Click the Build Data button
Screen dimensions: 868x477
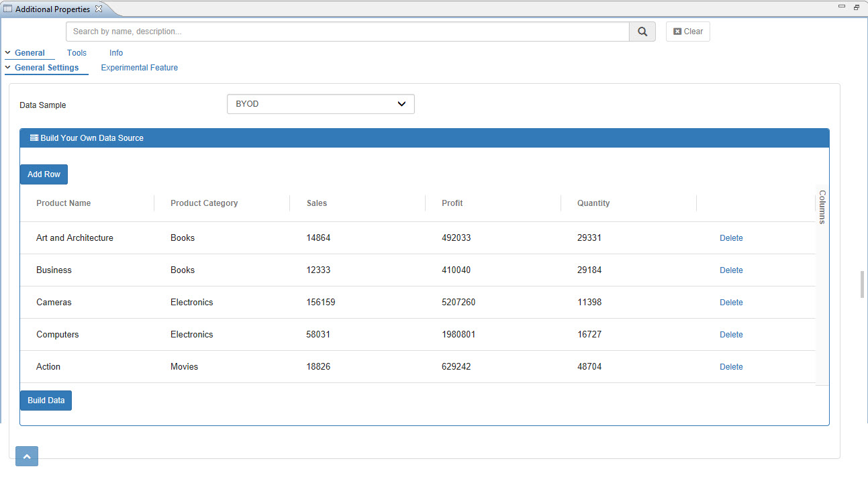pyautogui.click(x=46, y=401)
